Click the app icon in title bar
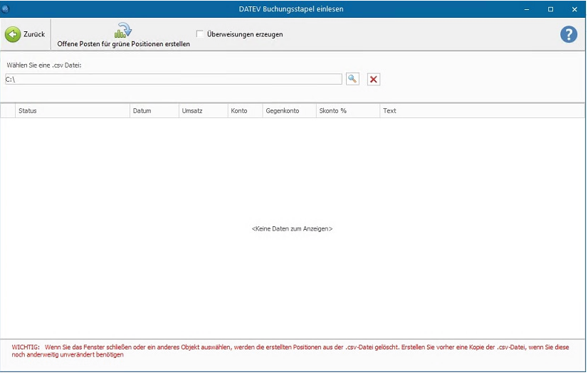This screenshot has height=375, width=588. (x=5, y=9)
